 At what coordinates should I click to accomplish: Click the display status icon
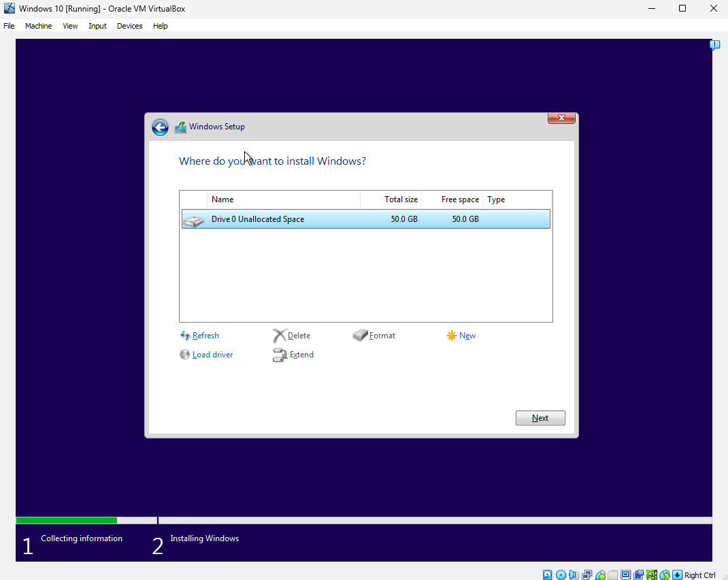pyautogui.click(x=625, y=575)
